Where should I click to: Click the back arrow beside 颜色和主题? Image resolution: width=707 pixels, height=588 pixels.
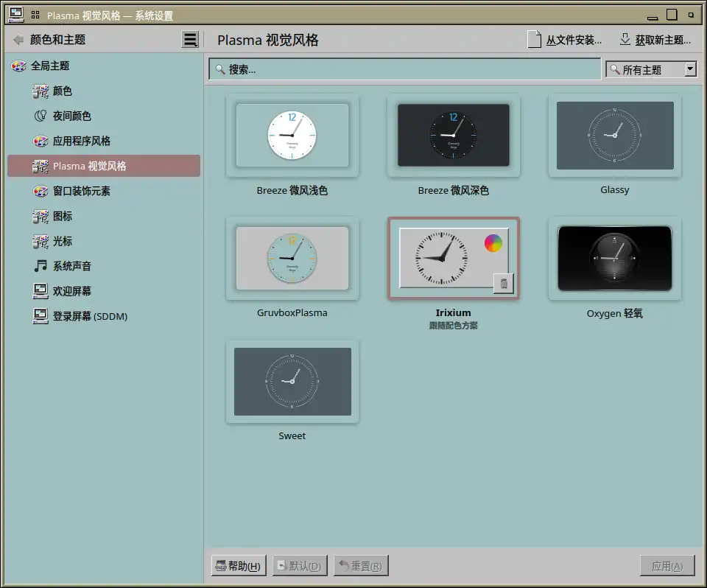[18, 40]
